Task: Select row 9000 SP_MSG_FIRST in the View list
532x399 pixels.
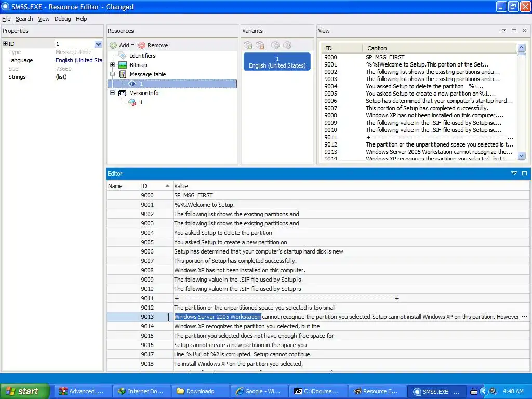Action: click(x=419, y=57)
